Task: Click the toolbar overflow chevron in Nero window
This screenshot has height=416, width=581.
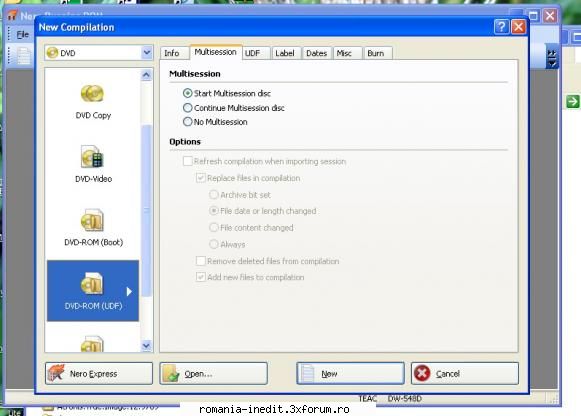Action: point(552,56)
